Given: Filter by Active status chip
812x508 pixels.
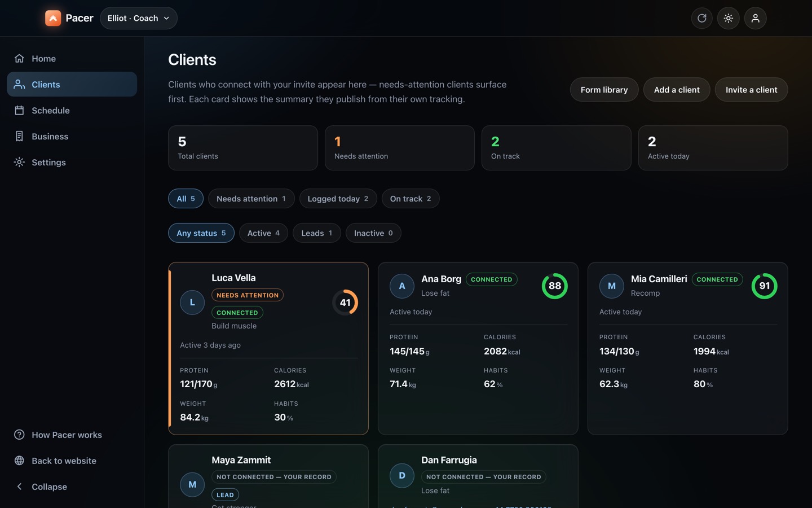Looking at the screenshot, I should 263,233.
